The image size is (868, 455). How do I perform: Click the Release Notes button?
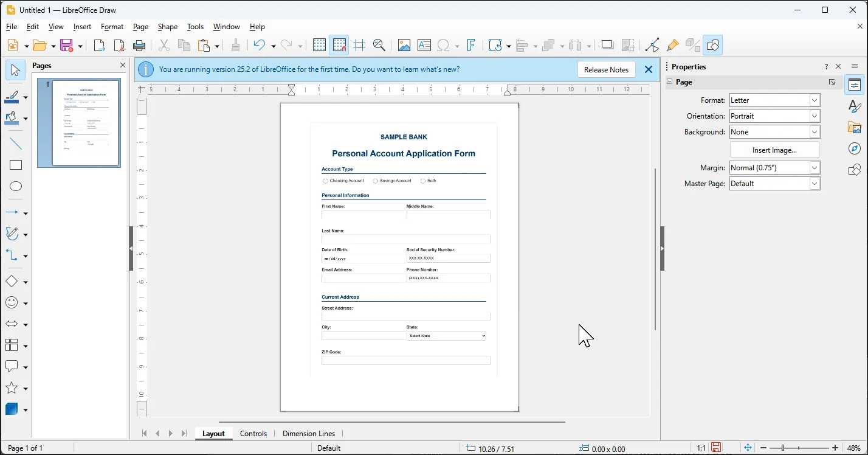606,70
